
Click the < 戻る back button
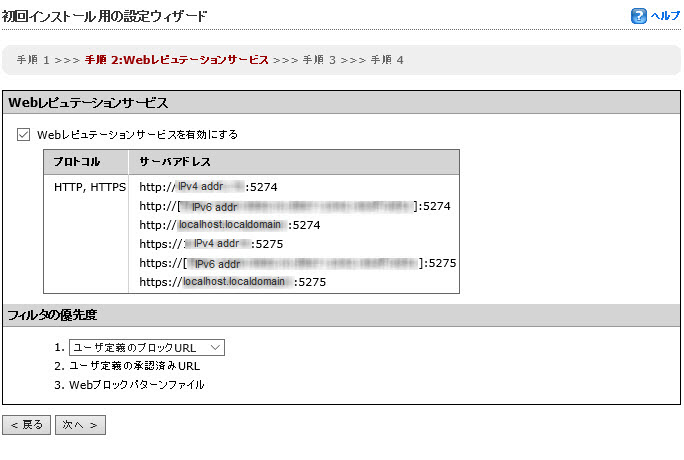pyautogui.click(x=26, y=425)
